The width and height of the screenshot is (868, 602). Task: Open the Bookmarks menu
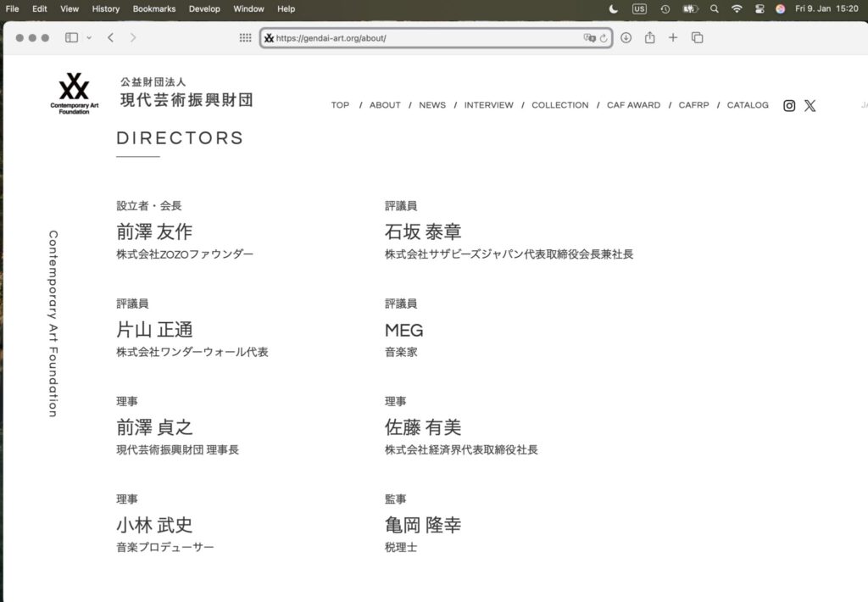pyautogui.click(x=153, y=8)
